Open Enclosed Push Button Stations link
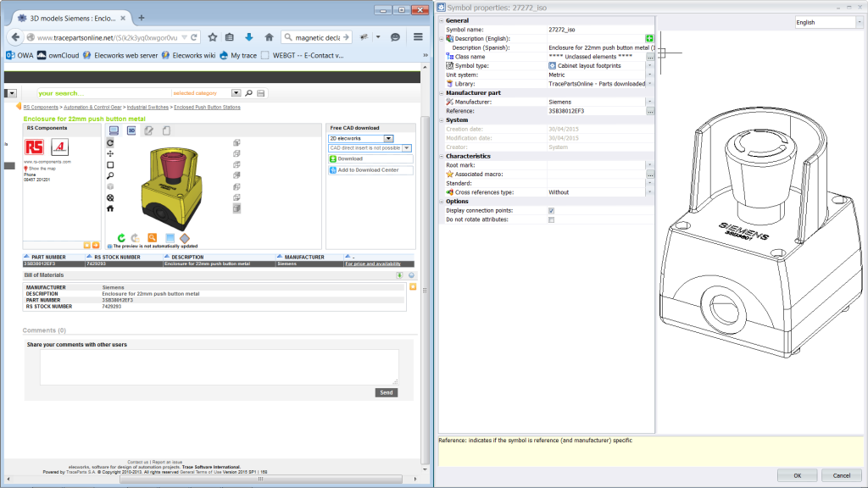Image resolution: width=868 pixels, height=488 pixels. point(207,108)
